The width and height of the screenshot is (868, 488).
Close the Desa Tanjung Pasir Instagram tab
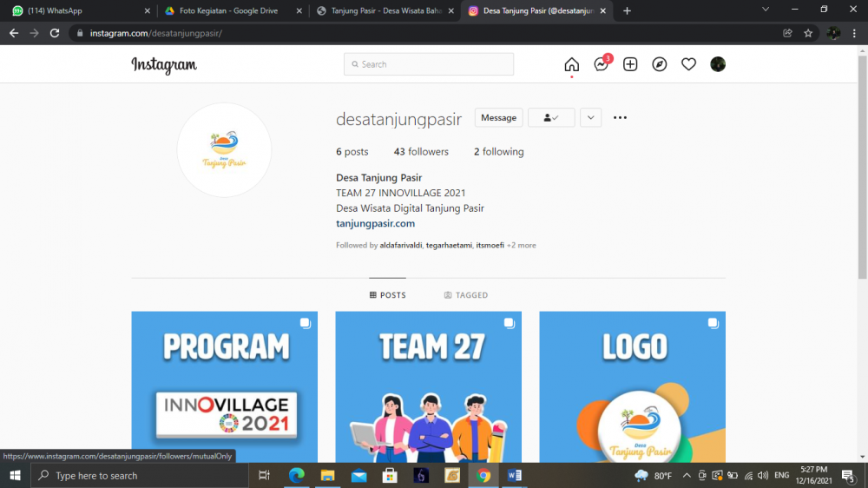603,10
